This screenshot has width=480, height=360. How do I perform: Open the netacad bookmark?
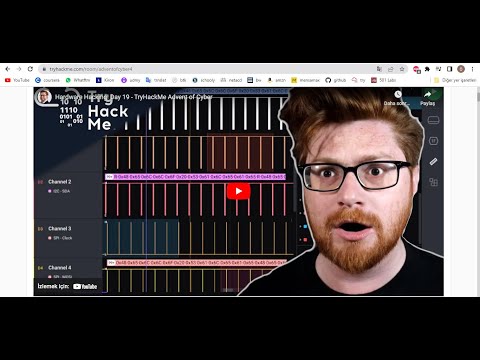click(x=231, y=80)
